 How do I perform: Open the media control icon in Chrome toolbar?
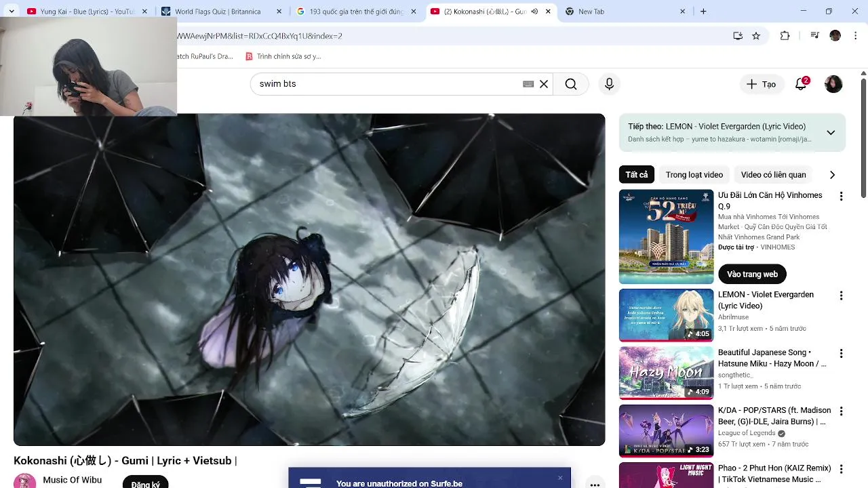(x=815, y=36)
